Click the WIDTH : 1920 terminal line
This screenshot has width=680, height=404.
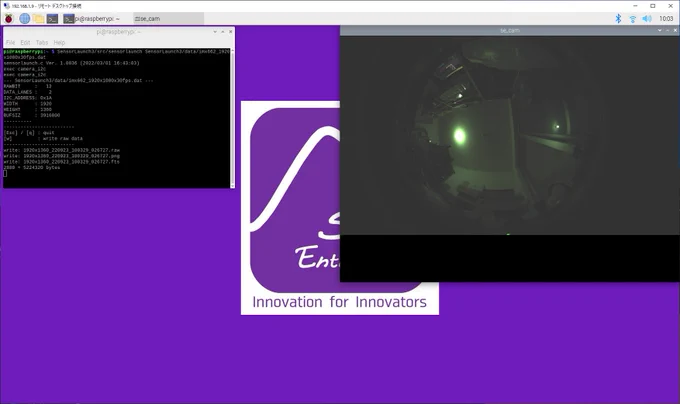(x=28, y=104)
